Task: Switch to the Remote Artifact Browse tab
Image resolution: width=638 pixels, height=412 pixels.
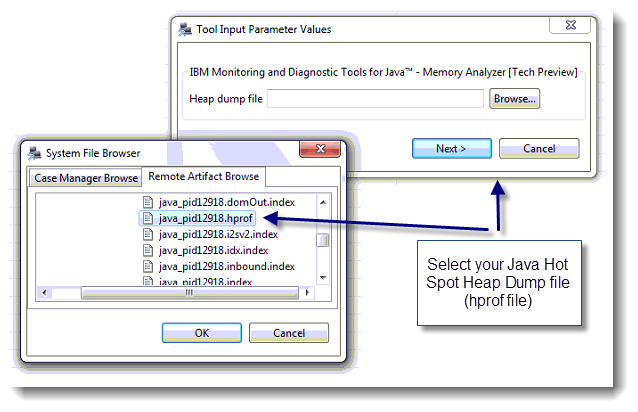Action: tap(203, 176)
